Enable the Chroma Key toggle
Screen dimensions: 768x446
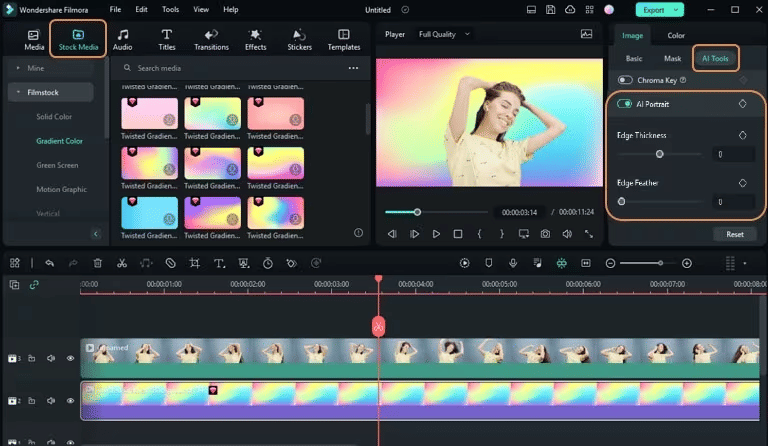tap(625, 80)
